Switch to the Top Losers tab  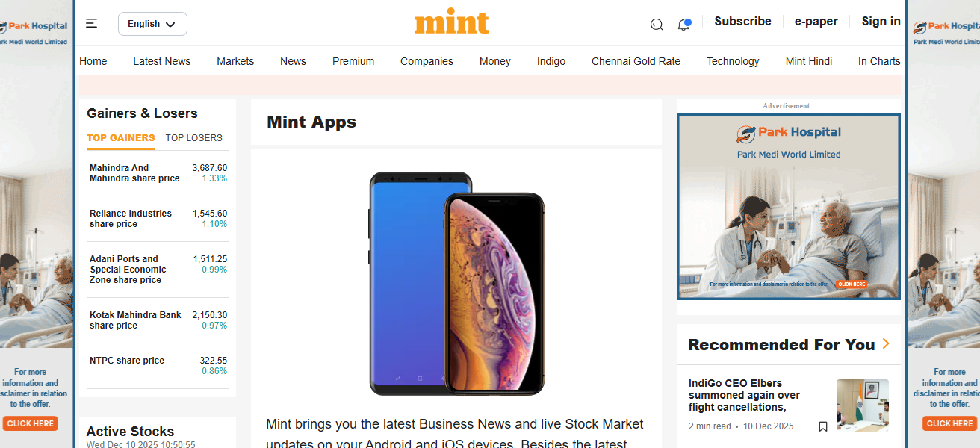click(x=193, y=137)
